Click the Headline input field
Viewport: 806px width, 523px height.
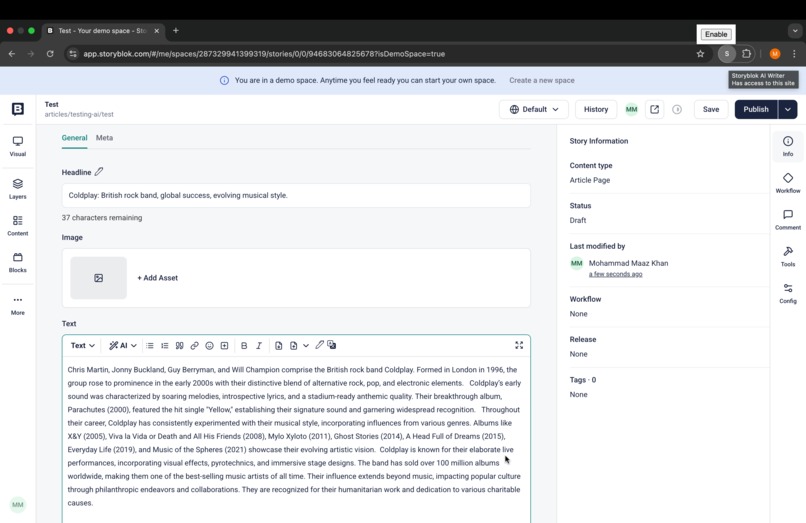(296, 195)
